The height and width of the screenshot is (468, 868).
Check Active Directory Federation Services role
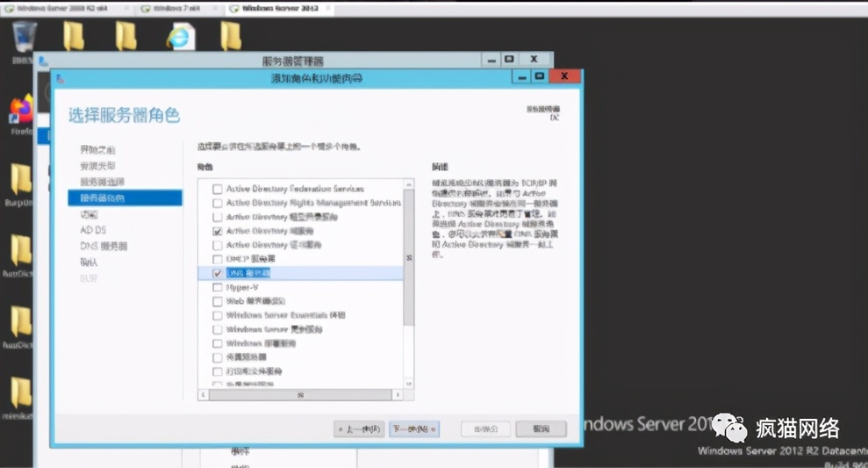(218, 189)
